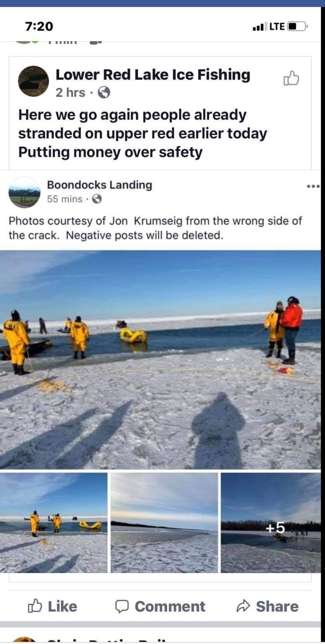View the large rescue crew photo
This screenshot has width=325, height=644.
point(160,360)
